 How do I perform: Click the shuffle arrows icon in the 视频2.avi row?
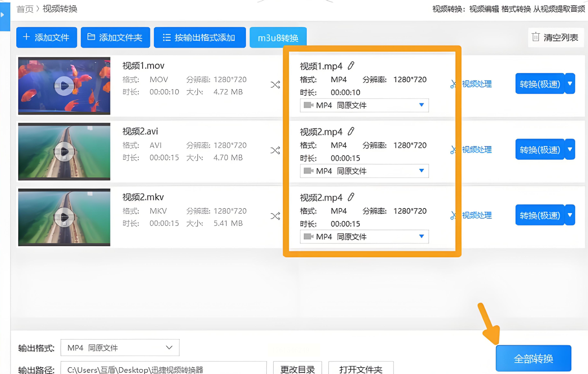pyautogui.click(x=275, y=150)
